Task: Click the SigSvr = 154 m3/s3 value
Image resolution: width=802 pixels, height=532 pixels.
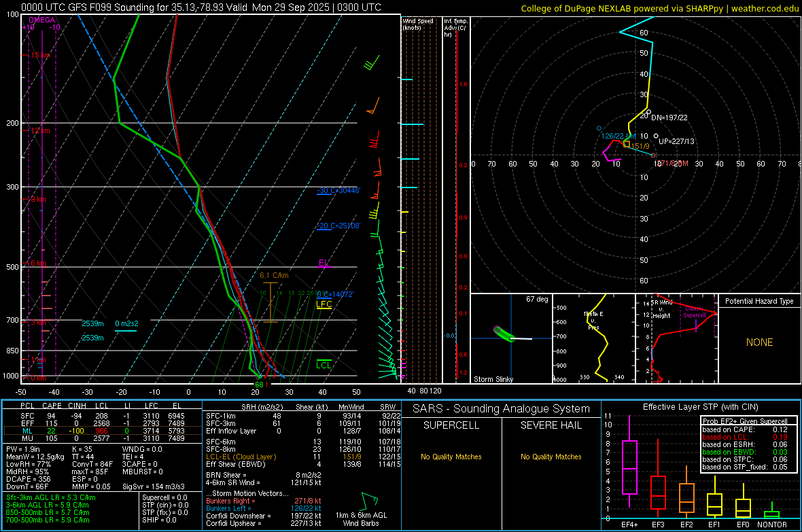Action: [x=154, y=486]
